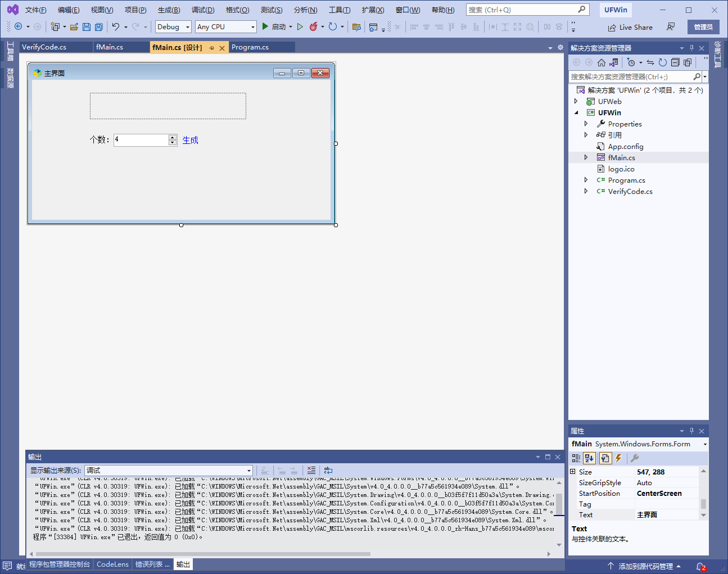This screenshot has height=574, width=728.
Task: Click the Collapse All icon in Solution Explorer
Action: pyautogui.click(x=675, y=62)
